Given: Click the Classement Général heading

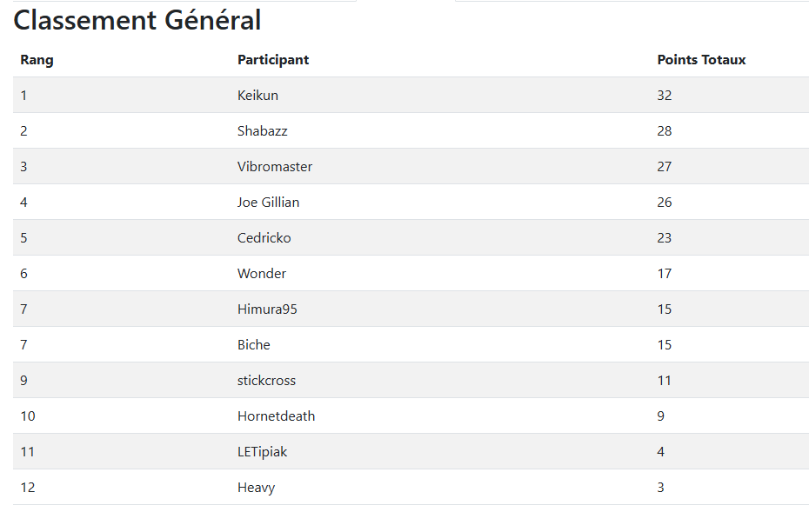Looking at the screenshot, I should (x=137, y=20).
